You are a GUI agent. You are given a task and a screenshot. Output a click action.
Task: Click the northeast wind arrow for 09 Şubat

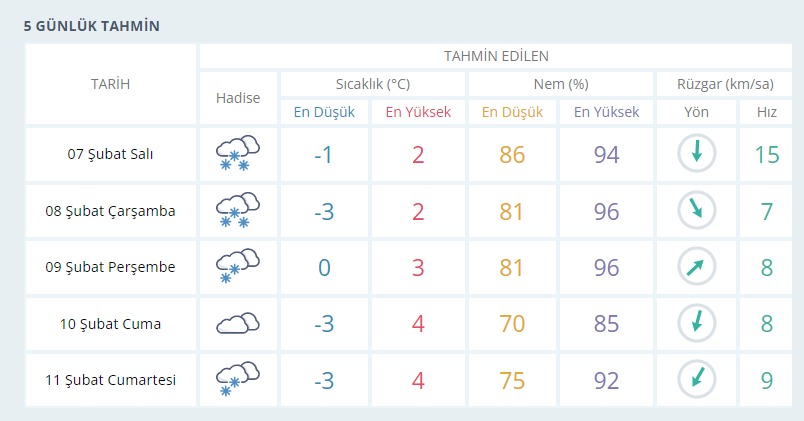pyautogui.click(x=696, y=267)
